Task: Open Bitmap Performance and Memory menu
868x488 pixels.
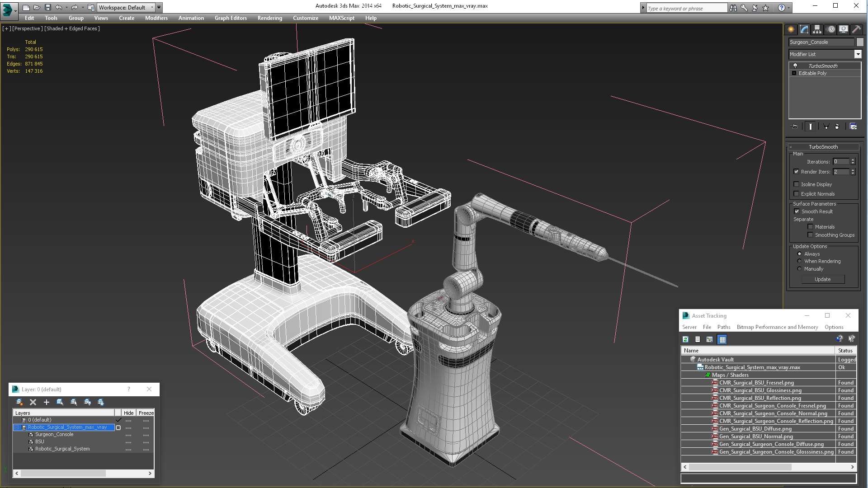Action: (x=777, y=327)
